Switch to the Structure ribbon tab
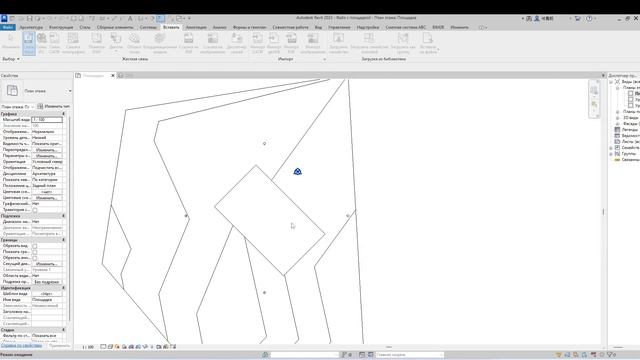This screenshot has height=360, width=640. [61, 27]
